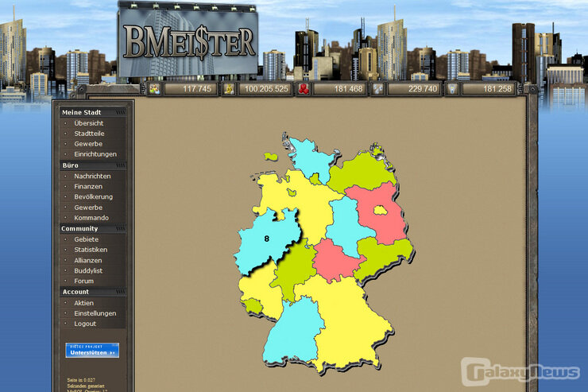Open Gebiete in the Community section
This screenshot has width=588, height=392.
click(x=87, y=239)
